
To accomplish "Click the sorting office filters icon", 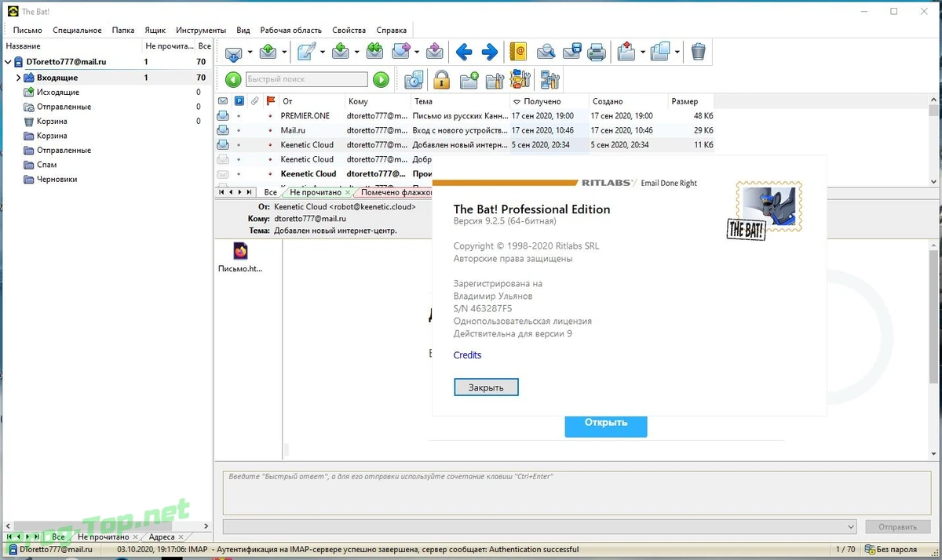I will tap(520, 79).
